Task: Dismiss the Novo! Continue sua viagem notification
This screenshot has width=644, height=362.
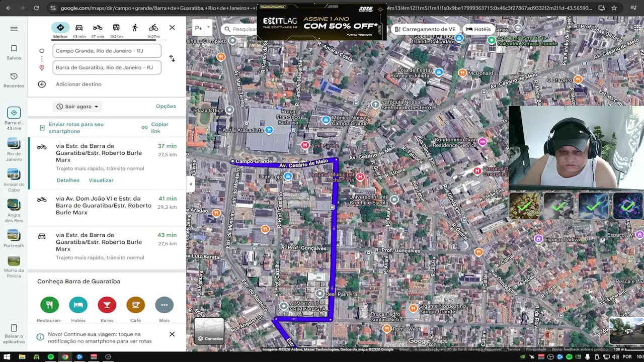Action: [172, 334]
